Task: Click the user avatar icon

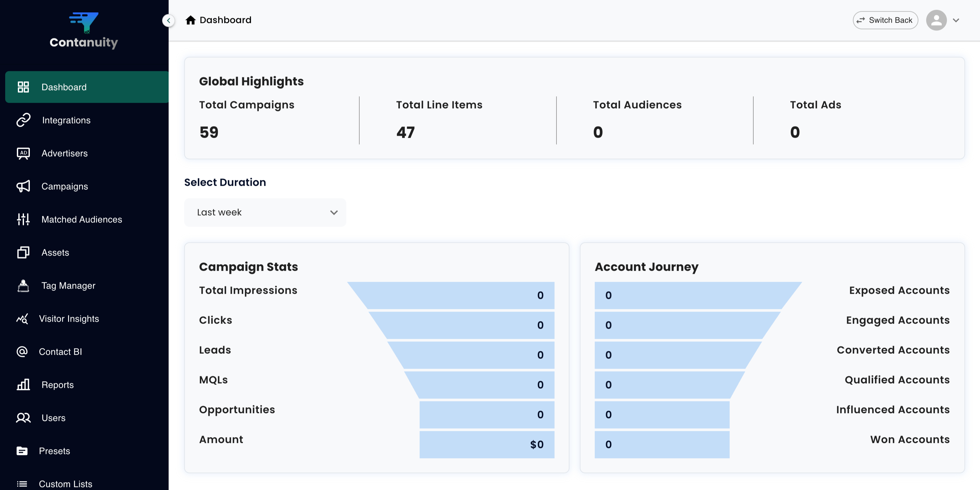Action: tap(936, 20)
